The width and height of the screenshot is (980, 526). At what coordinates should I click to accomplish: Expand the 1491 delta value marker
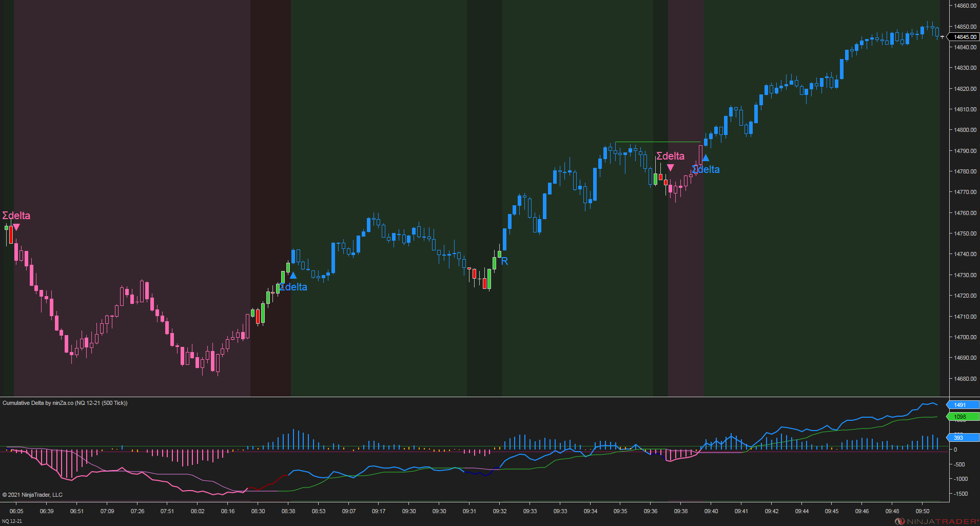pos(963,405)
